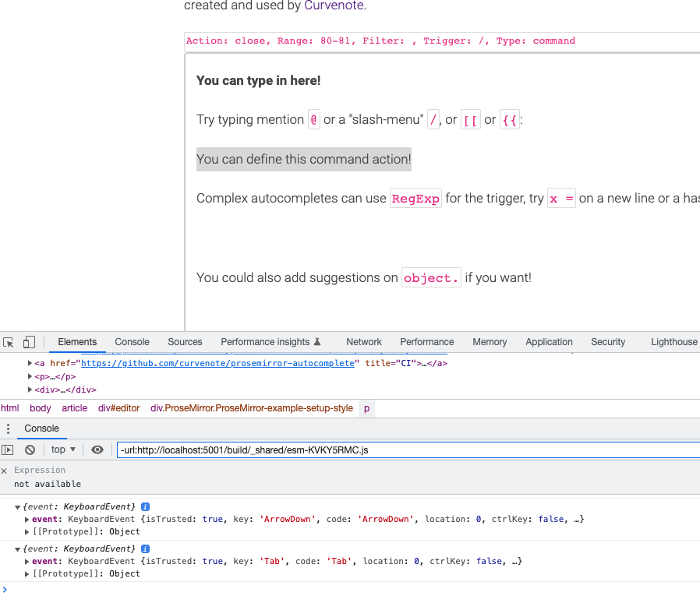Click the 'Action: close' status line
Viewport: 700px width, 603px height.
(380, 41)
